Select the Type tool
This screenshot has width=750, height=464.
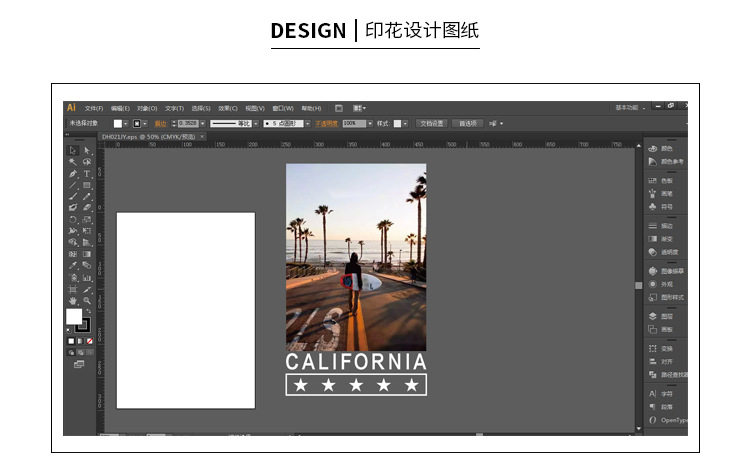pos(87,173)
